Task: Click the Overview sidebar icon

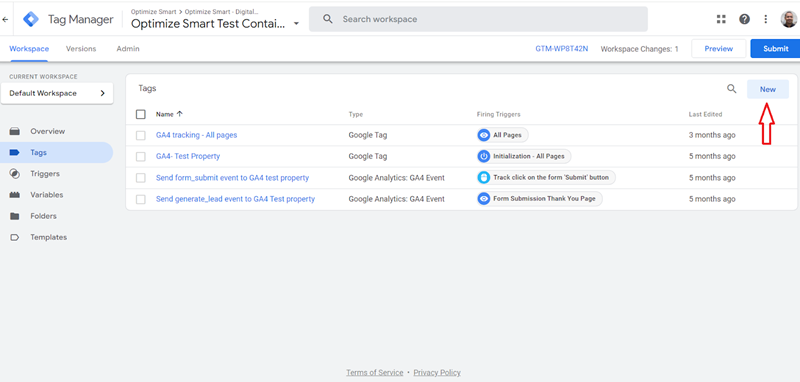Action: [15, 132]
